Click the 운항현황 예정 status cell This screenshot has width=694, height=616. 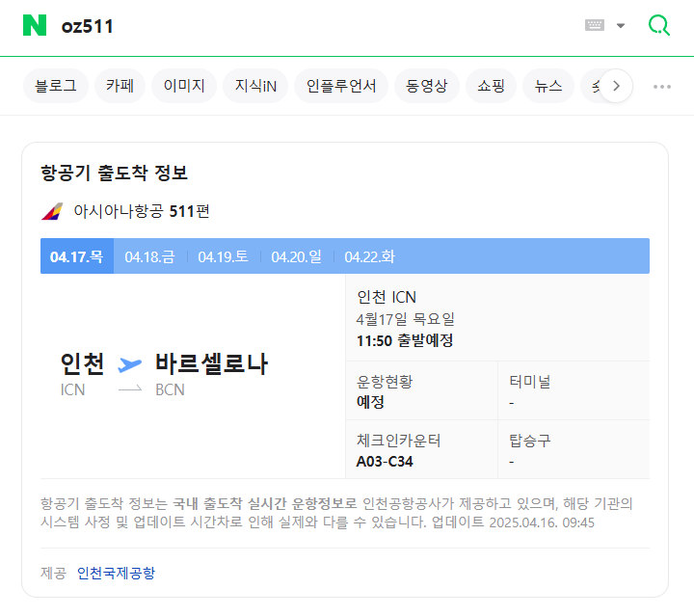coord(421,390)
